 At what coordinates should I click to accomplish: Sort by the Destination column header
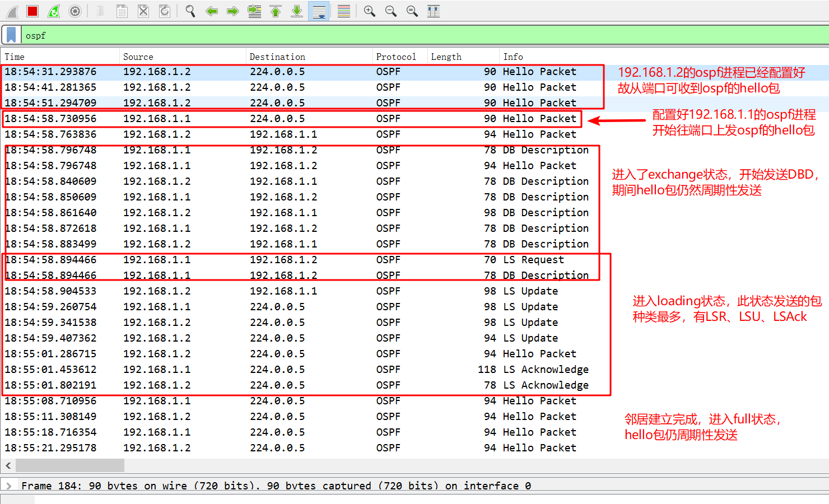[x=309, y=57]
